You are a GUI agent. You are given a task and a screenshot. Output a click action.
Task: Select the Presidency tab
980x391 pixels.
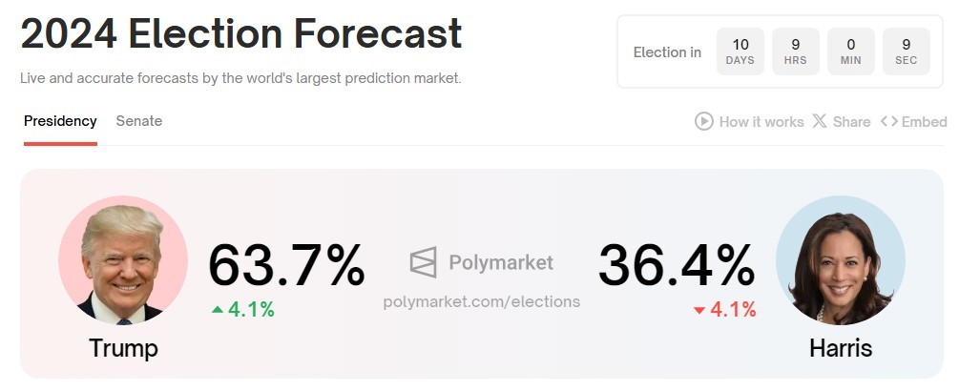pos(60,121)
